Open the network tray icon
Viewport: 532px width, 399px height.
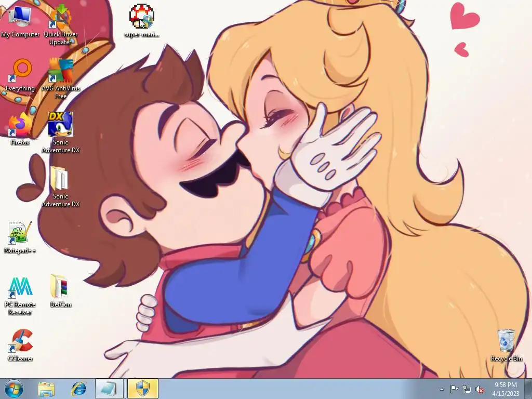[x=467, y=389]
